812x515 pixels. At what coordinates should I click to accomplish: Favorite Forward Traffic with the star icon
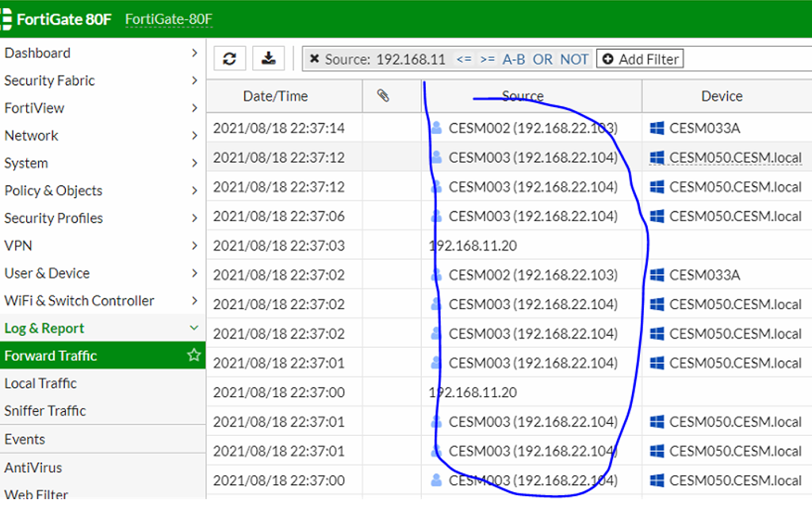pos(193,355)
